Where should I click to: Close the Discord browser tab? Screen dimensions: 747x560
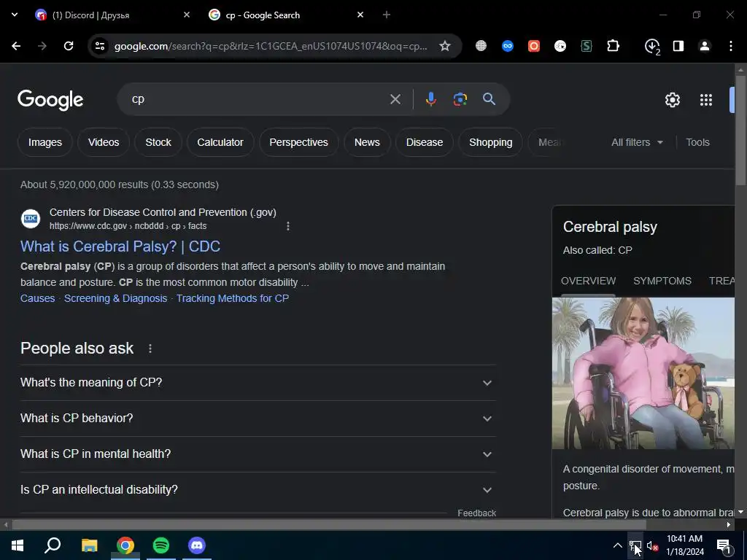pos(187,15)
